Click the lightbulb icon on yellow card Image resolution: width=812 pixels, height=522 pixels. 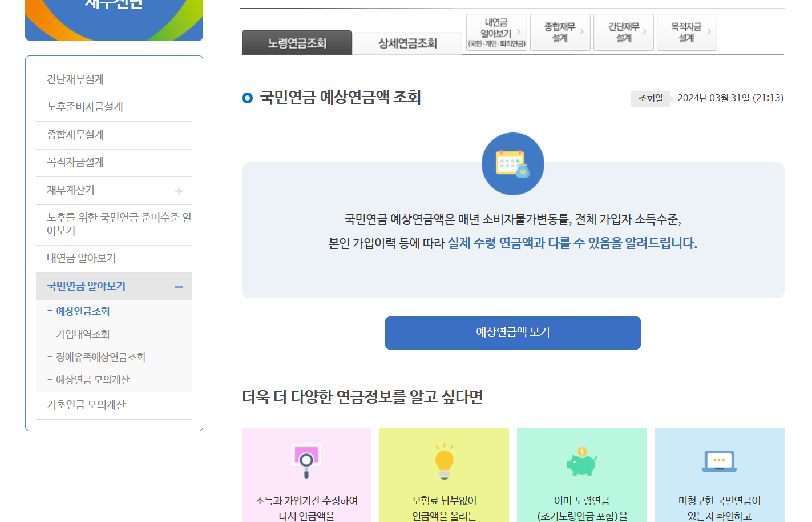(444, 459)
